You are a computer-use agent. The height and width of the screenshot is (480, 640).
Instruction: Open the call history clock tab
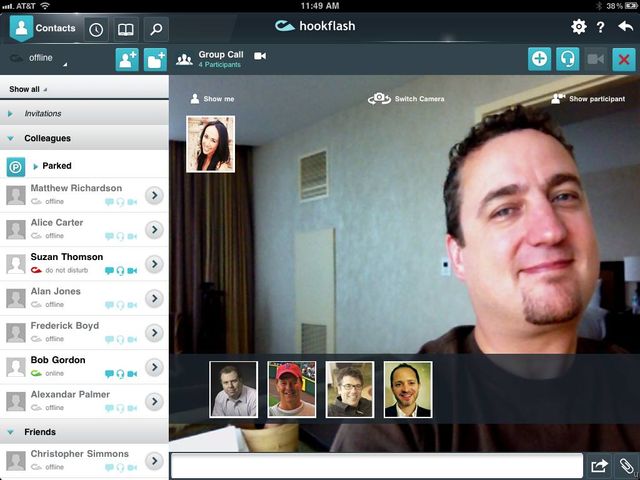tap(96, 29)
